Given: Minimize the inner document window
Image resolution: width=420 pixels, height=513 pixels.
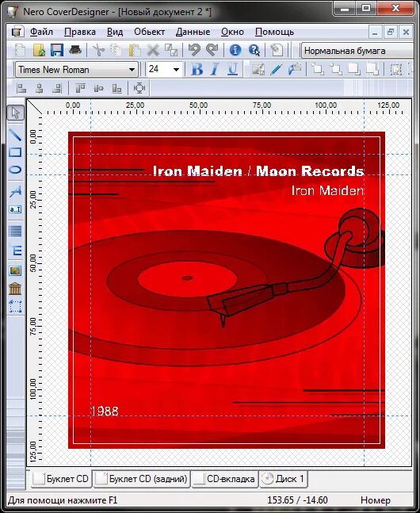Looking at the screenshot, I should pyautogui.click(x=375, y=32).
